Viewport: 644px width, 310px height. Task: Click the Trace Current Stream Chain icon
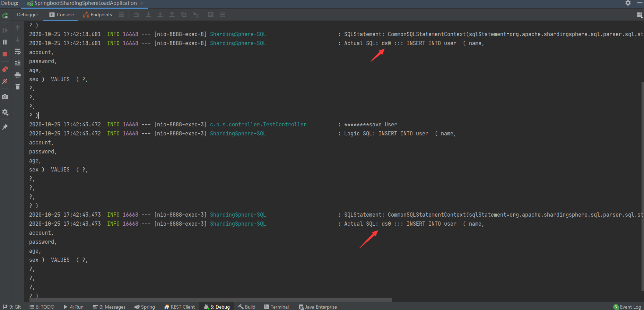click(x=223, y=15)
